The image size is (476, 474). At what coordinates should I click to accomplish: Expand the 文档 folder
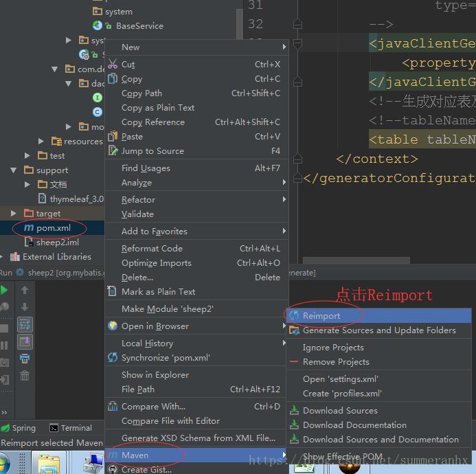[x=27, y=184]
